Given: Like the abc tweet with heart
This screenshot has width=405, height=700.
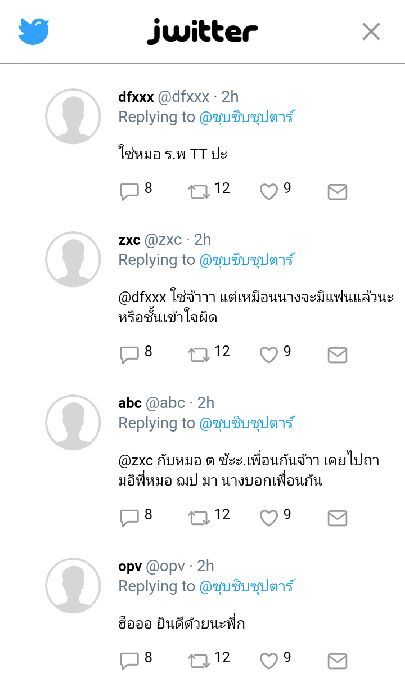Looking at the screenshot, I should pyautogui.click(x=269, y=518).
